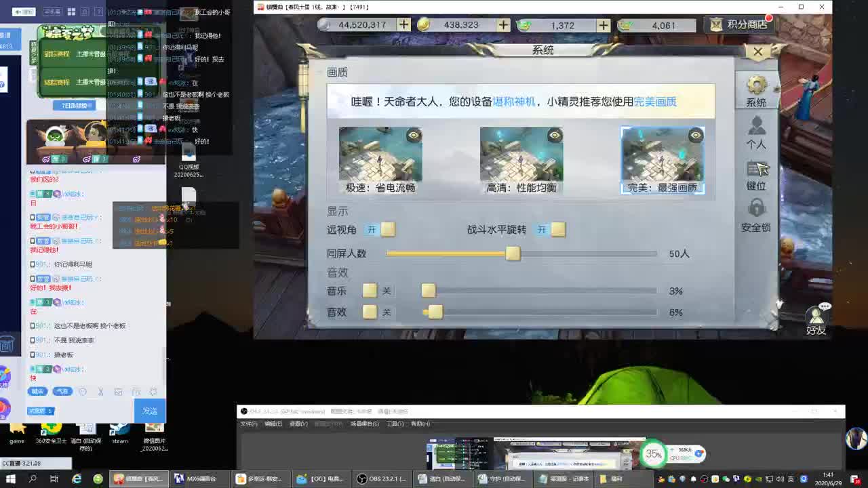Click 35% memory accelerator ball
Screen dimensions: 868x488
coord(654,453)
